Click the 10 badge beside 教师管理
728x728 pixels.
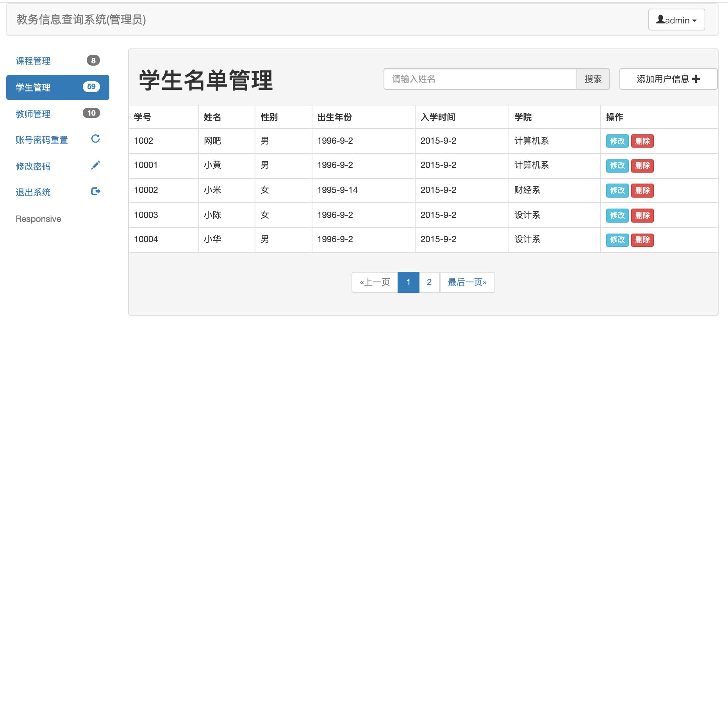click(x=91, y=113)
